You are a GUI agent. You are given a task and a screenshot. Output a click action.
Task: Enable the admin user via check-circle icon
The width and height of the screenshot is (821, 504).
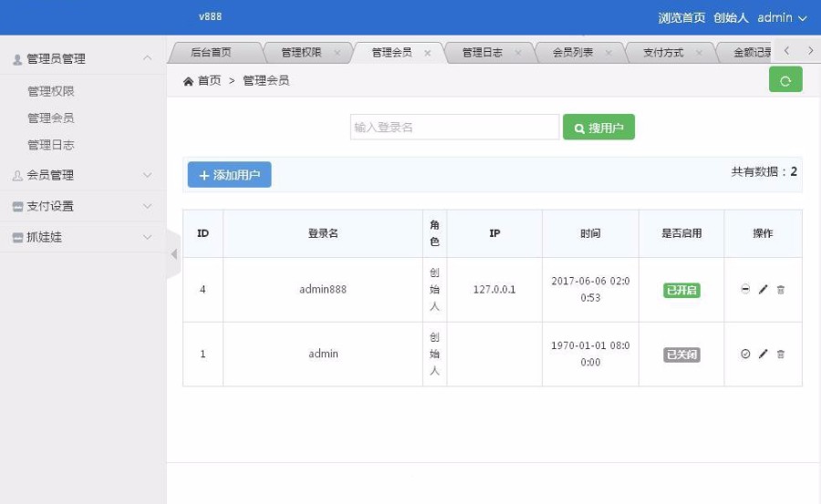(x=745, y=354)
